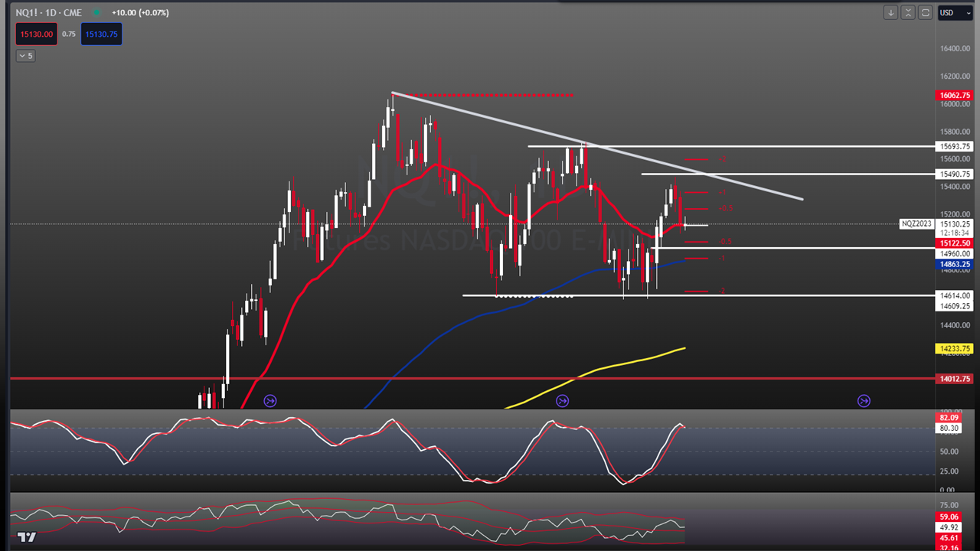Select the white horizontal line at 15490.75
The width and height of the screenshot is (980, 551).
(789, 174)
